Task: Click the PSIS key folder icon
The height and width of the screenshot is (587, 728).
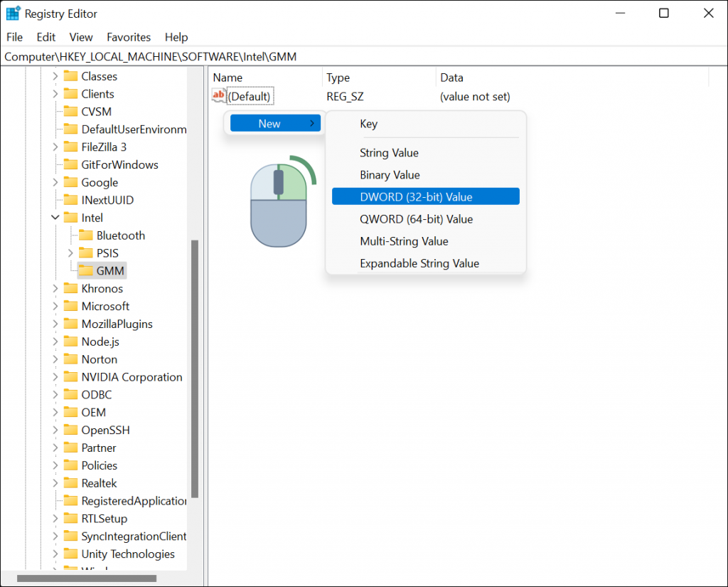Action: coord(85,253)
